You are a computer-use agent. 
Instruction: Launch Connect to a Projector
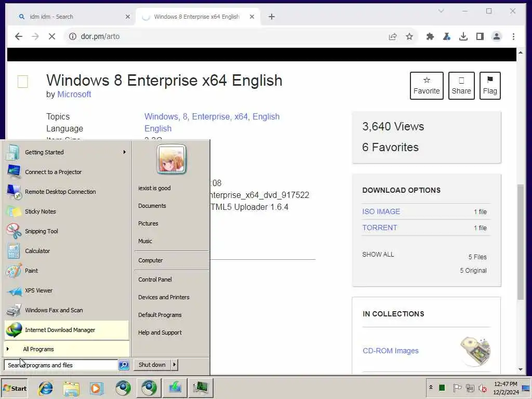(x=66, y=171)
